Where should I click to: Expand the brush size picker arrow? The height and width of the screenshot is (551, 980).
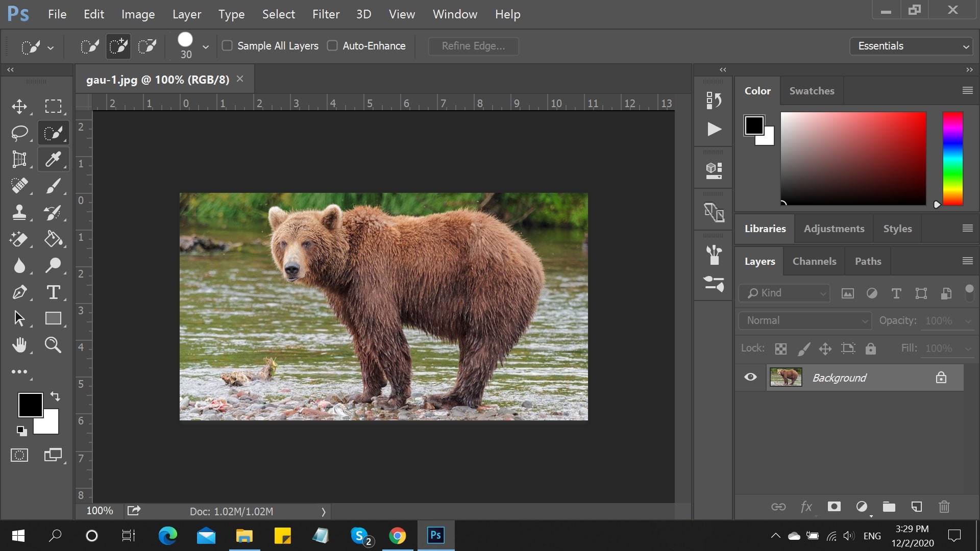click(x=205, y=46)
